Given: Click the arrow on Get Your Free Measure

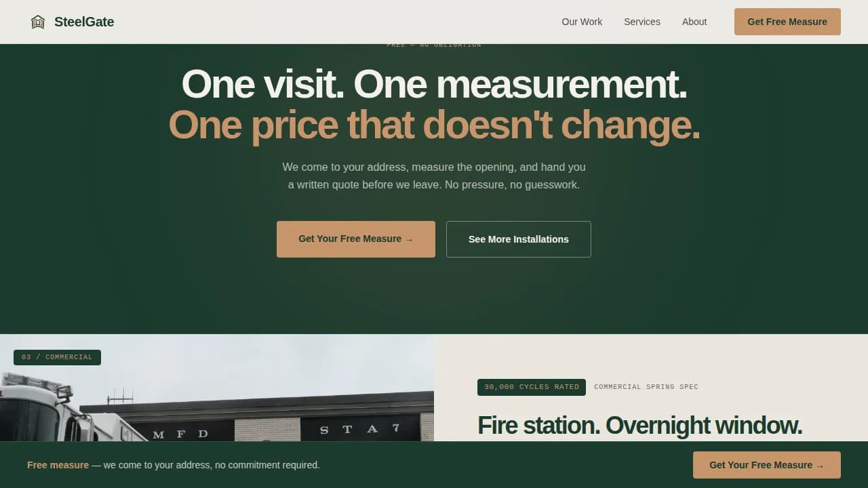Looking at the screenshot, I should coord(409,239).
